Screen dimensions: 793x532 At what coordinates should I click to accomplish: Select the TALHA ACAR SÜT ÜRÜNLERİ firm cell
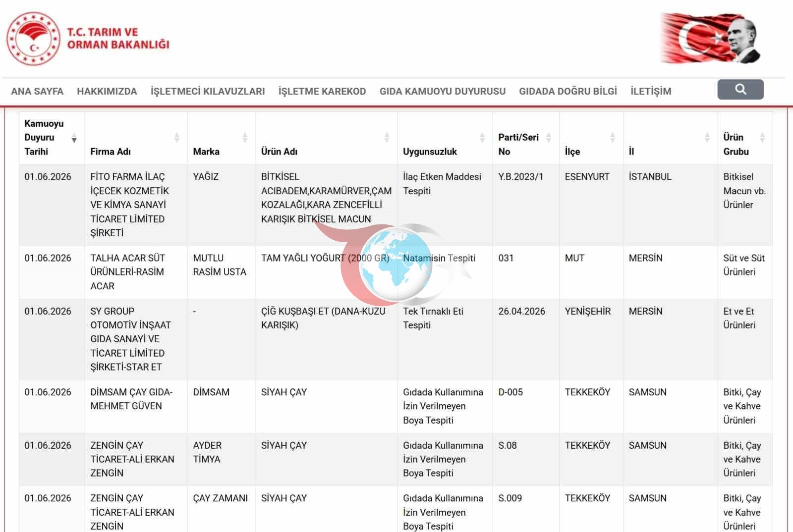point(136,272)
